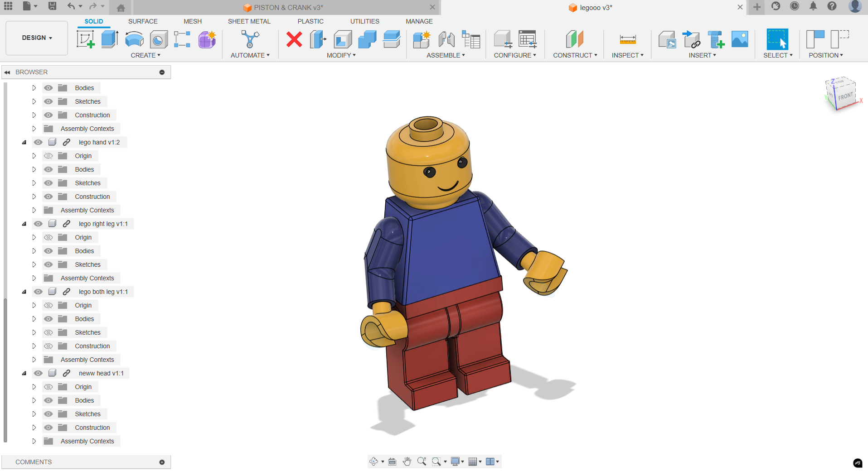Image resolution: width=868 pixels, height=471 pixels.
Task: Open the Job Status clock icon
Action: click(795, 6)
